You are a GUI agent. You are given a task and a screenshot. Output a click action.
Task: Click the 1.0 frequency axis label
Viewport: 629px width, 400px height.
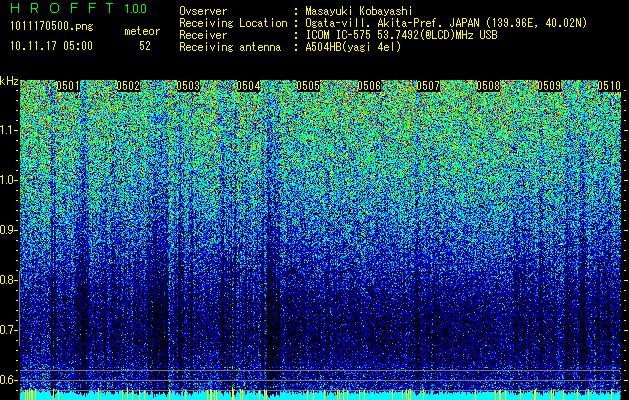[x=8, y=180]
